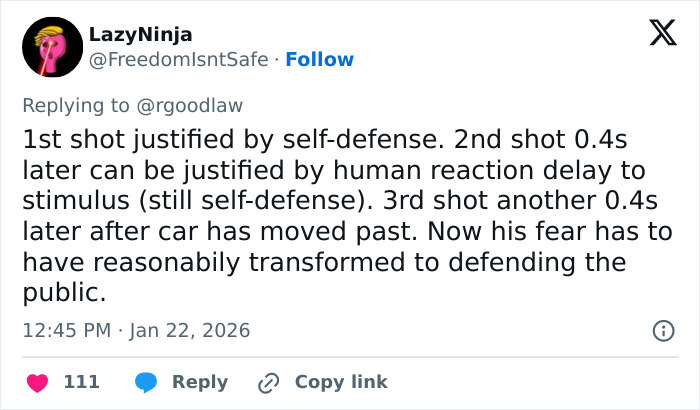Open the tweet info circle icon
The height and width of the screenshot is (410, 700).
662,330
